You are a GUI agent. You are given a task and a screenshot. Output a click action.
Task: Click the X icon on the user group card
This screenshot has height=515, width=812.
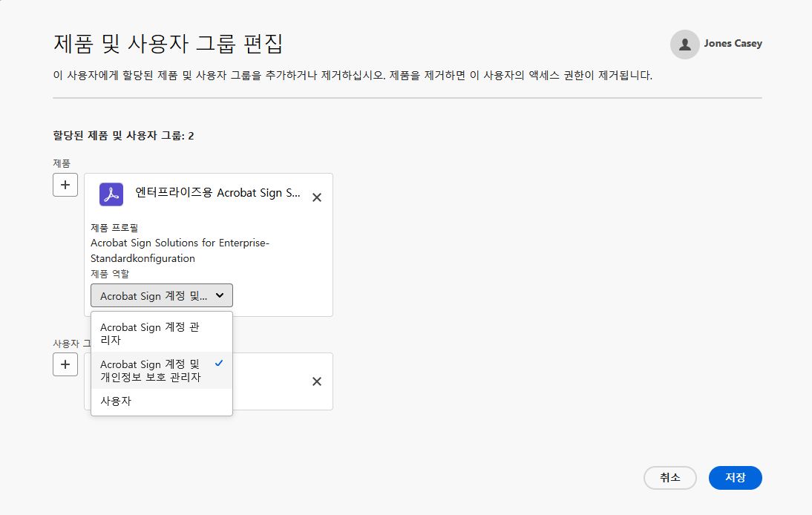coord(317,381)
